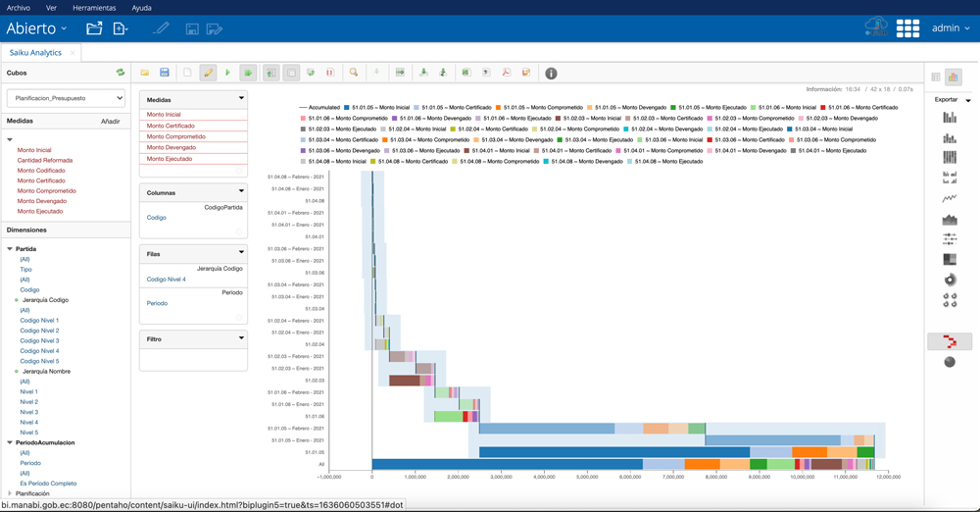Select the Saiku Analytics tab

[36, 53]
